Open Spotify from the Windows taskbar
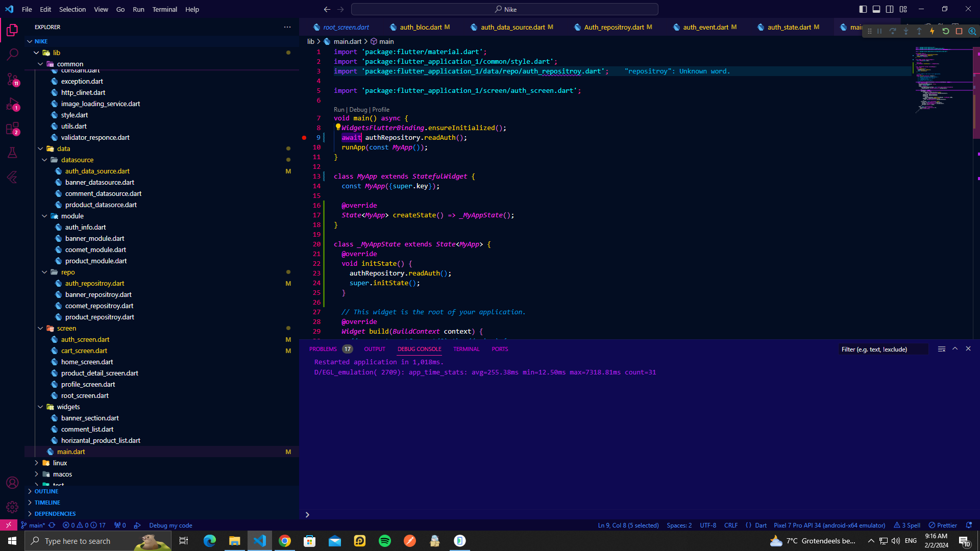The width and height of the screenshot is (980, 551). point(385,541)
